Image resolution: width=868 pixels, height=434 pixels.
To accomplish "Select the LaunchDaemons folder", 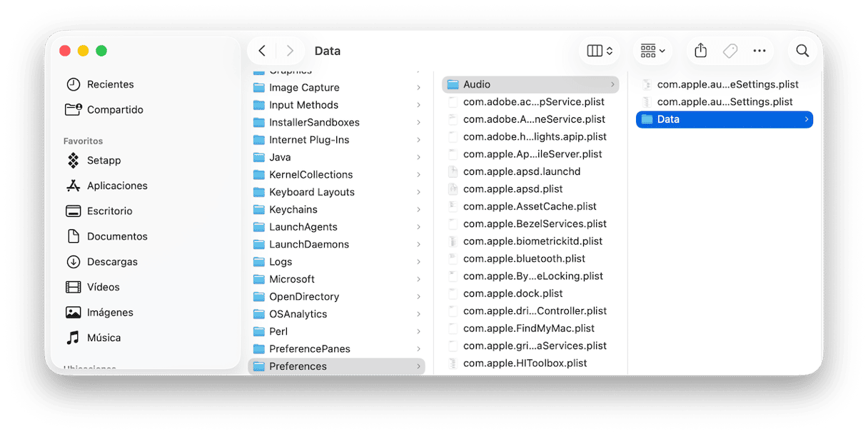I will click(308, 244).
